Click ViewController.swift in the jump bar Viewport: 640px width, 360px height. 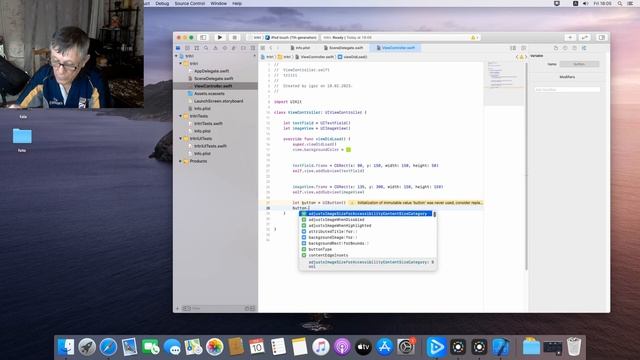pyautogui.click(x=314, y=57)
